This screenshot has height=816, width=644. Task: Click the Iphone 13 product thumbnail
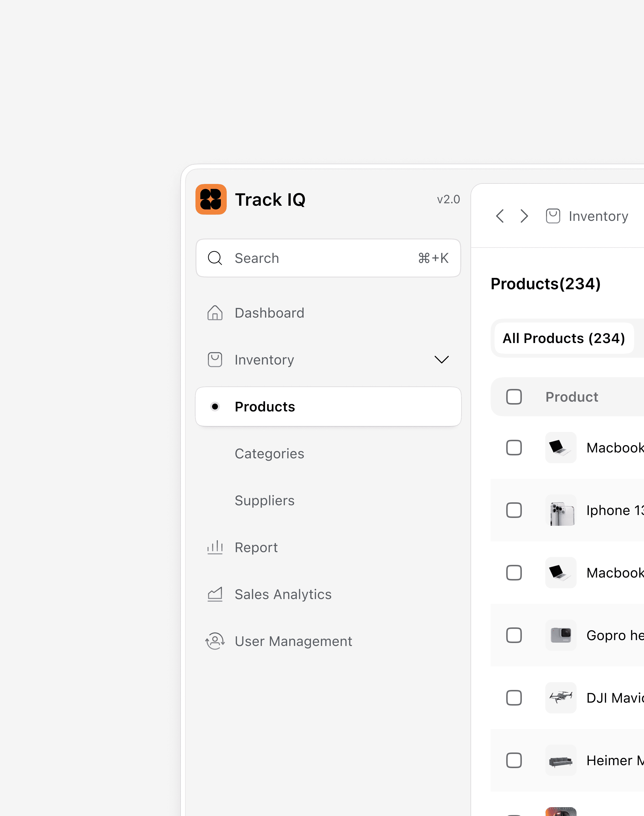click(561, 510)
